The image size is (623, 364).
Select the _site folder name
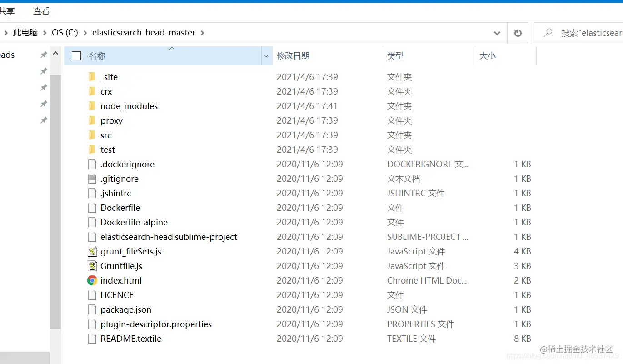(109, 77)
